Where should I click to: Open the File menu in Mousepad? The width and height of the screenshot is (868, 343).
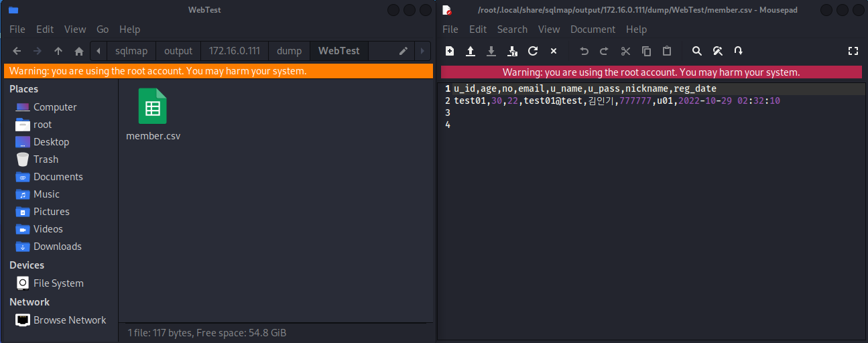coord(450,29)
